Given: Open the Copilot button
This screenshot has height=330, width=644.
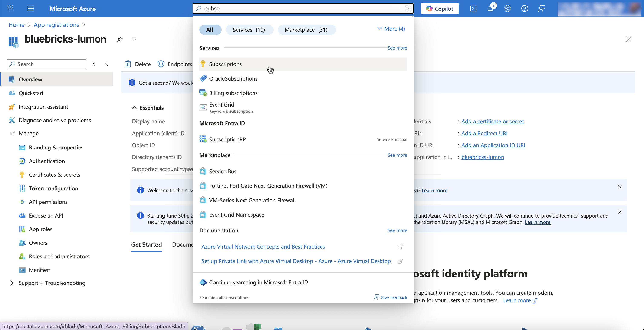Looking at the screenshot, I should pos(440,9).
